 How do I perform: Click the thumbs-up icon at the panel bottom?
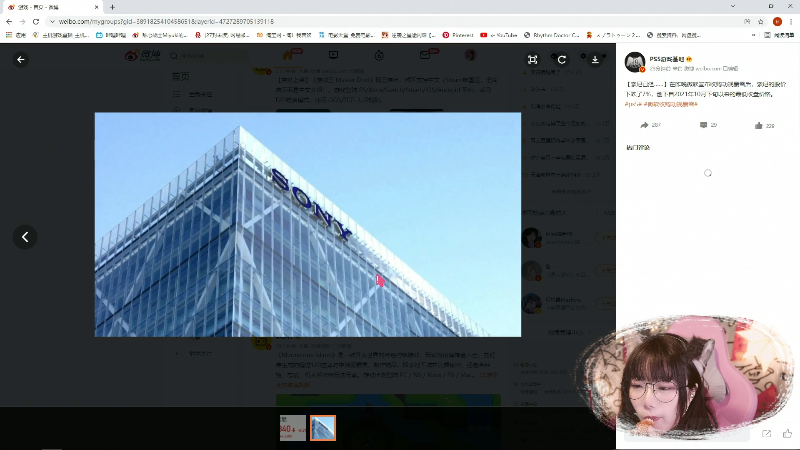pyautogui.click(x=787, y=434)
